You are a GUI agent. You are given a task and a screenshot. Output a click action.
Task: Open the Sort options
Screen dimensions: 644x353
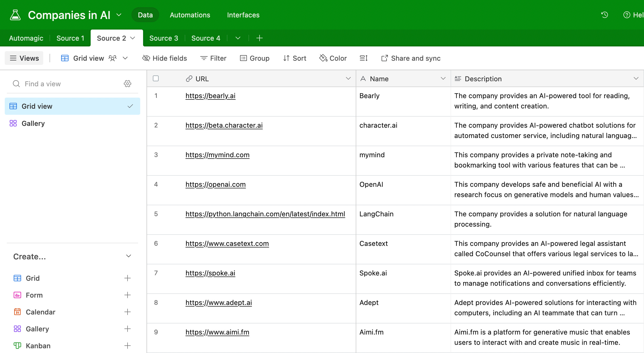click(295, 58)
